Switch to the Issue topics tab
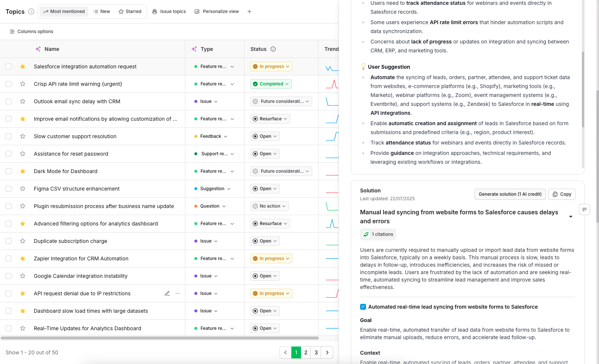This screenshot has width=599, height=364. click(x=169, y=12)
